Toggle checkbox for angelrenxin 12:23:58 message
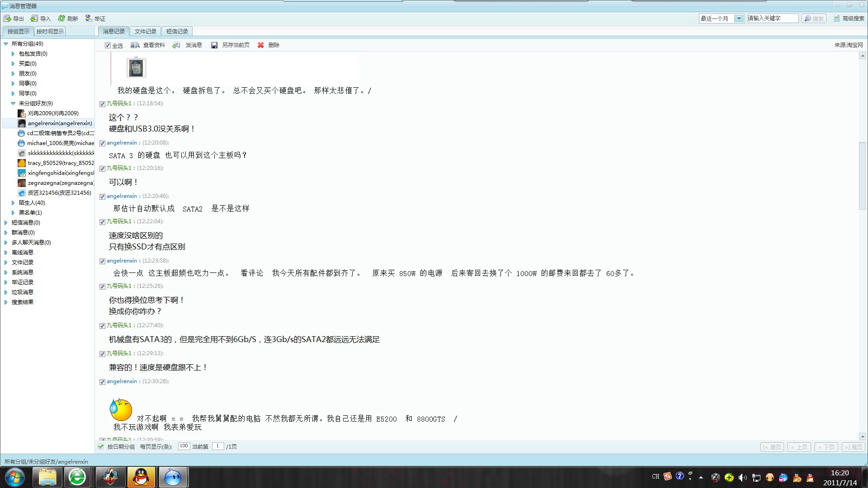The image size is (868, 488). click(x=102, y=261)
